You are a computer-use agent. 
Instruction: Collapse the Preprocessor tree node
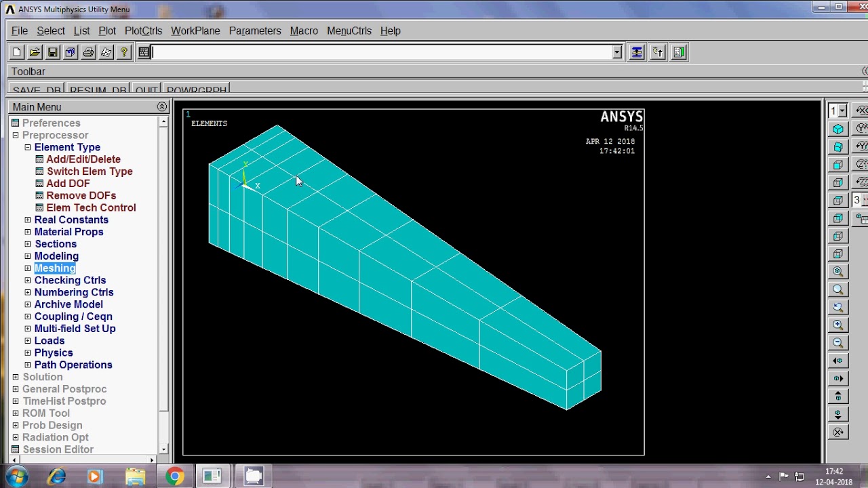[15, 135]
